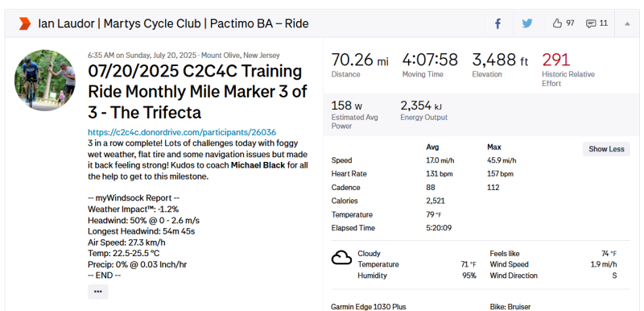Click the Bike: Bruiser gear label
The image size is (644, 311).
[x=510, y=307]
